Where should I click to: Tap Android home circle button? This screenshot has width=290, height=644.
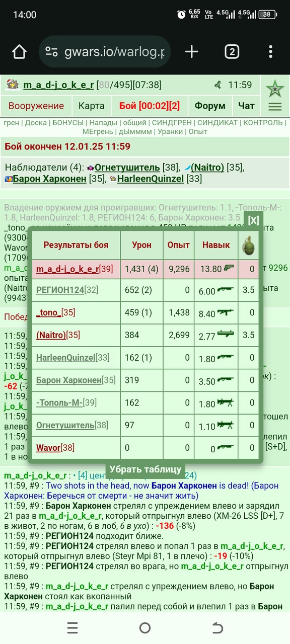[145, 627]
